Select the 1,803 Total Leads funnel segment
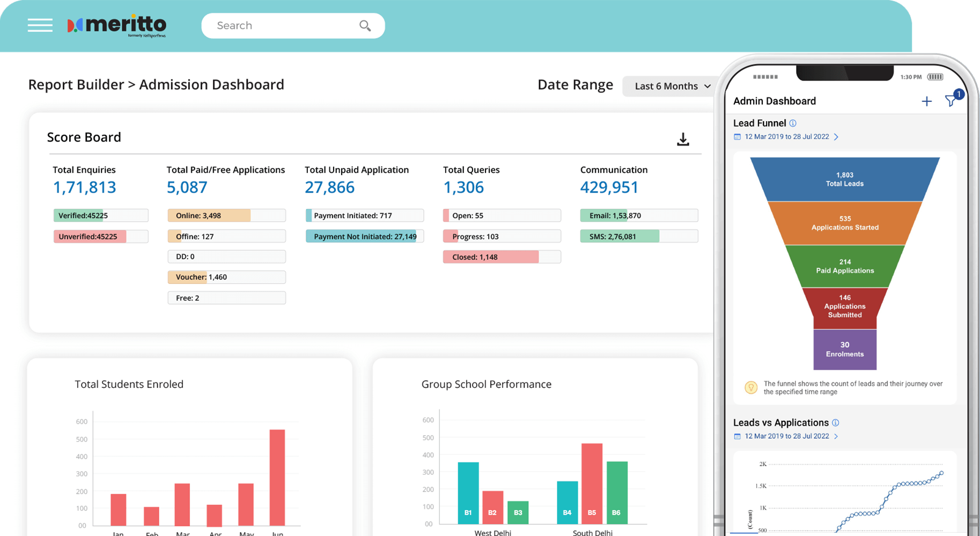Image resolution: width=980 pixels, height=536 pixels. point(845,179)
